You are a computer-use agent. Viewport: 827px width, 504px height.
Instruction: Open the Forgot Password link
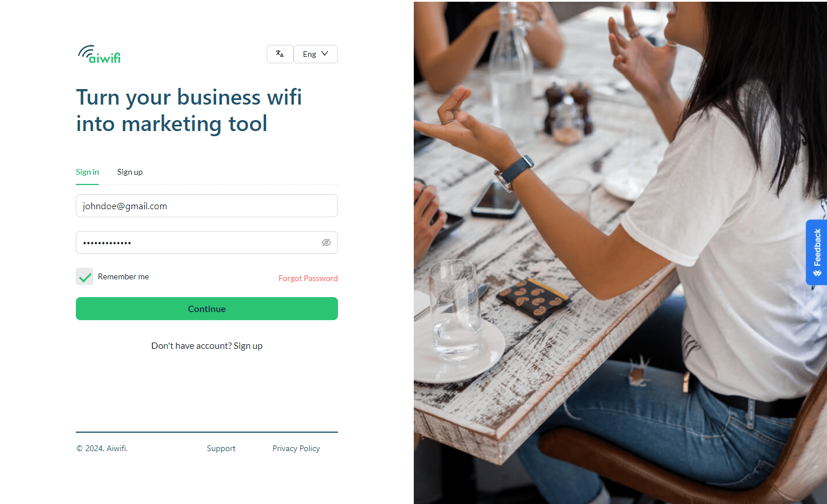(x=308, y=278)
